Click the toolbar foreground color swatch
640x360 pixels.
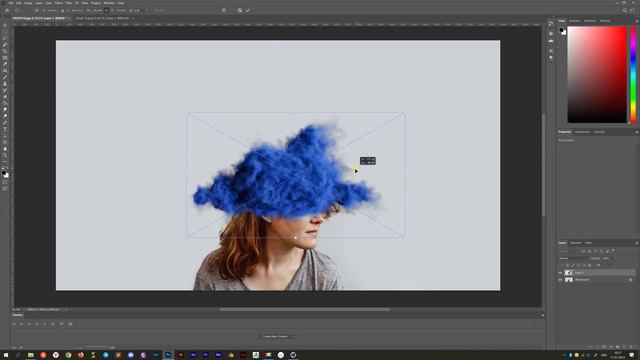4,173
